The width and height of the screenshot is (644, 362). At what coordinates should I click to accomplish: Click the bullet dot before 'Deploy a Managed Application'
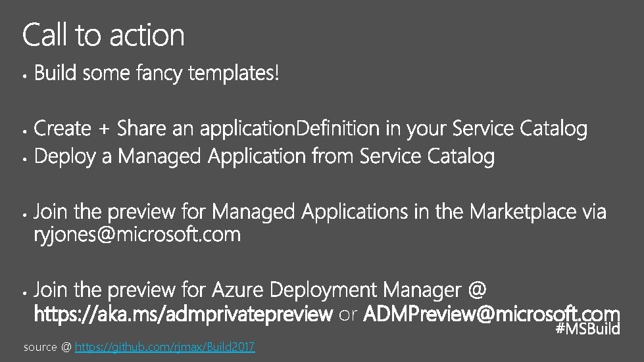coord(25,160)
